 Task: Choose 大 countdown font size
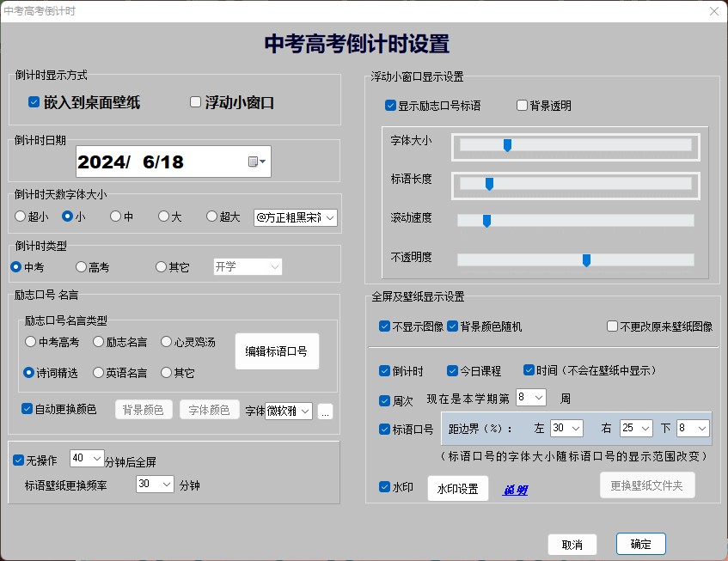tap(163, 216)
